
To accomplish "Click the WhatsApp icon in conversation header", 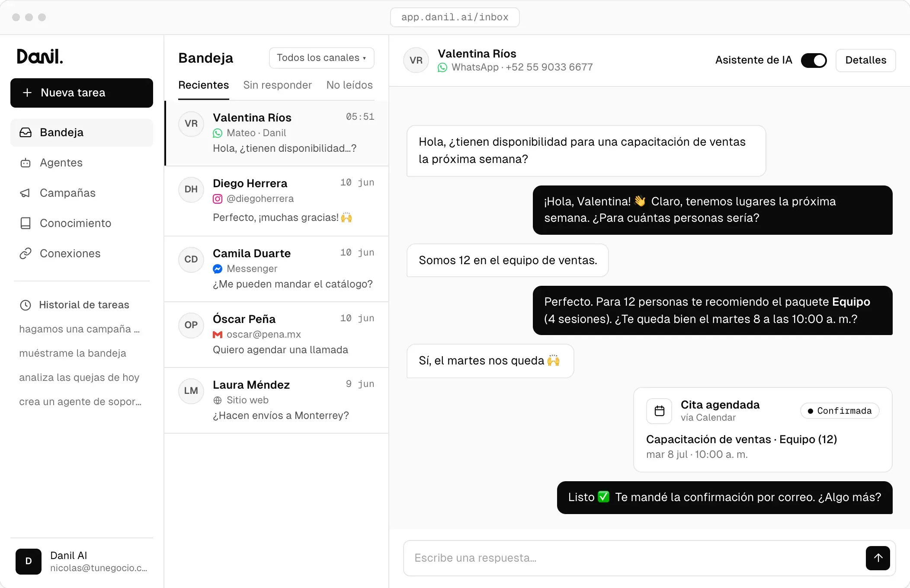I will point(442,67).
